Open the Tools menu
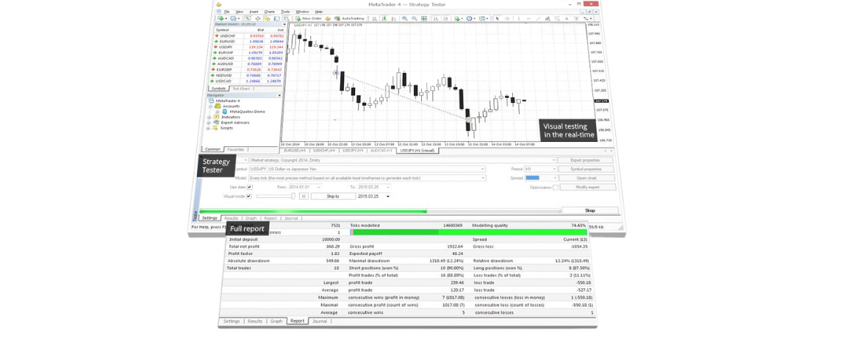Image resolution: width=868 pixels, height=347 pixels. pos(285,12)
